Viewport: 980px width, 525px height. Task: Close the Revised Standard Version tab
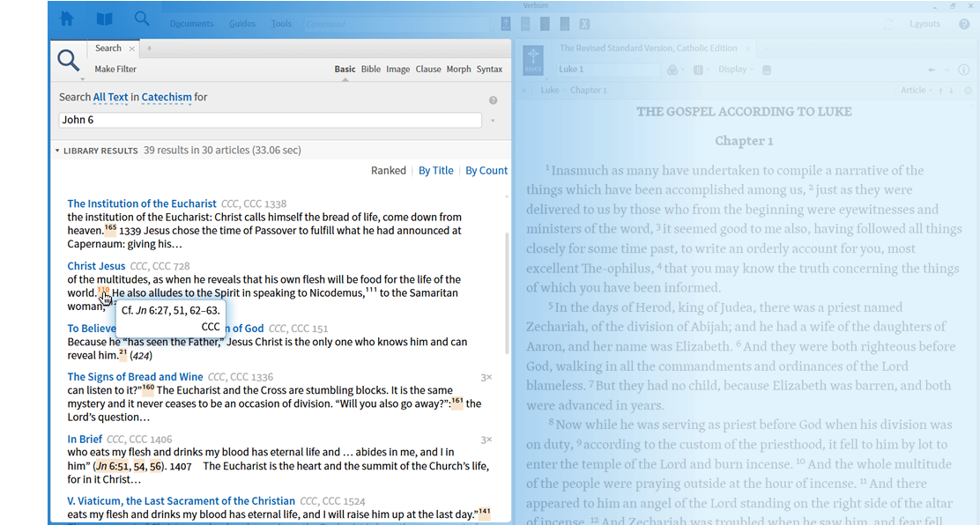pos(748,48)
